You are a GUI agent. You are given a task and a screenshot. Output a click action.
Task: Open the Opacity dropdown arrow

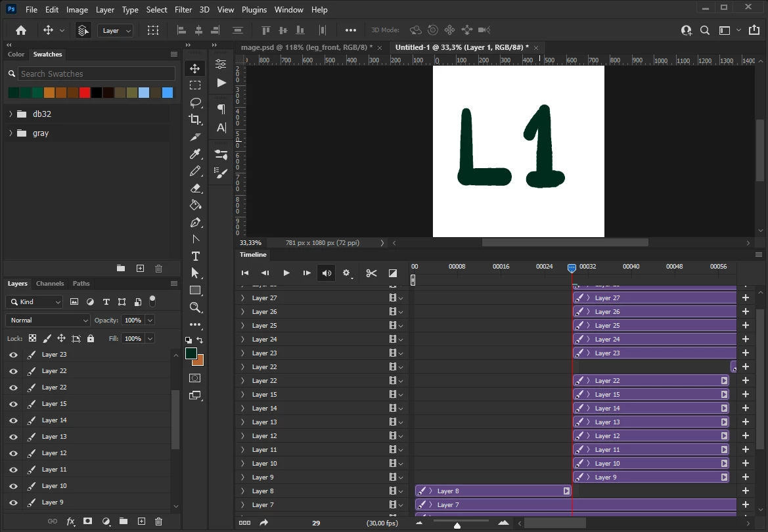[x=150, y=320]
